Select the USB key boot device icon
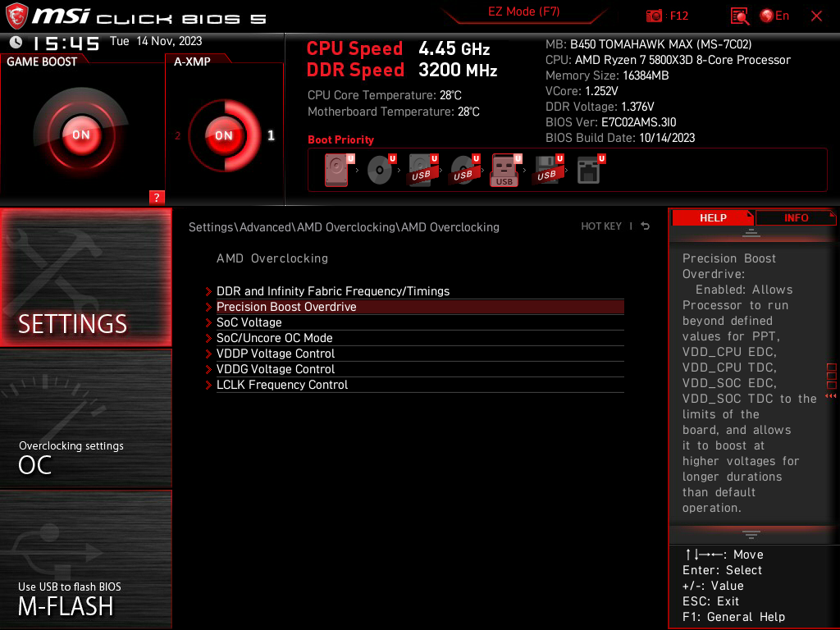This screenshot has height=630, width=840. click(x=504, y=170)
